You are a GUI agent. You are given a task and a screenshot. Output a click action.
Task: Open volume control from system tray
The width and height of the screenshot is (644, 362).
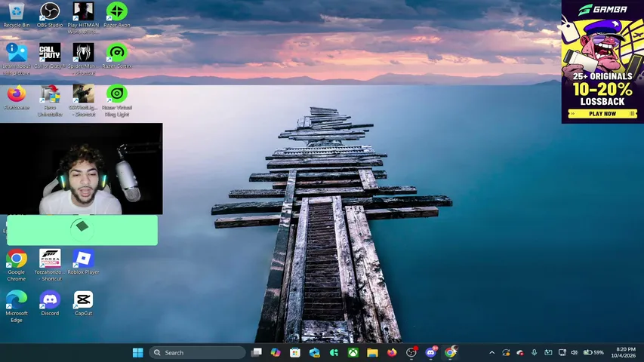(575, 352)
